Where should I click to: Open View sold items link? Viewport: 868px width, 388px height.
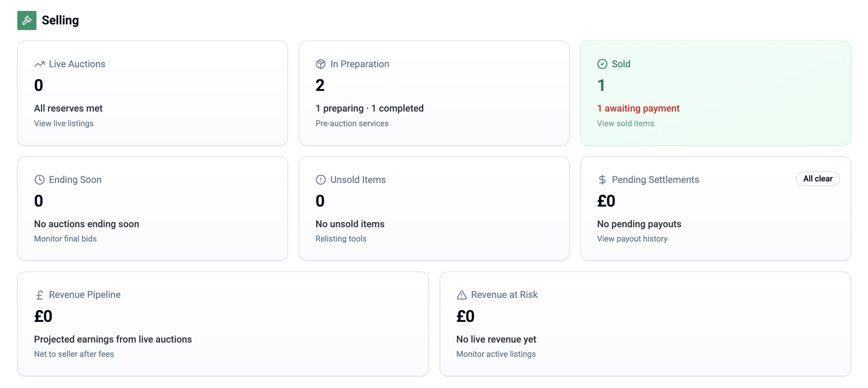(626, 124)
